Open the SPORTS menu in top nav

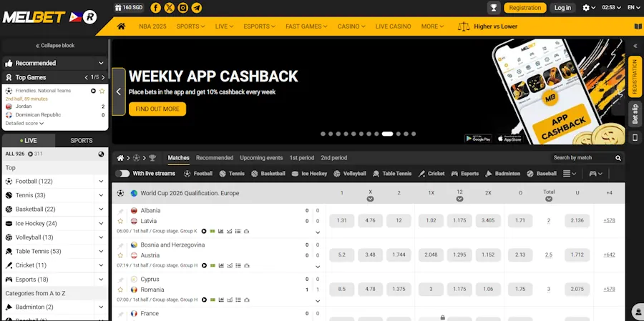click(190, 26)
